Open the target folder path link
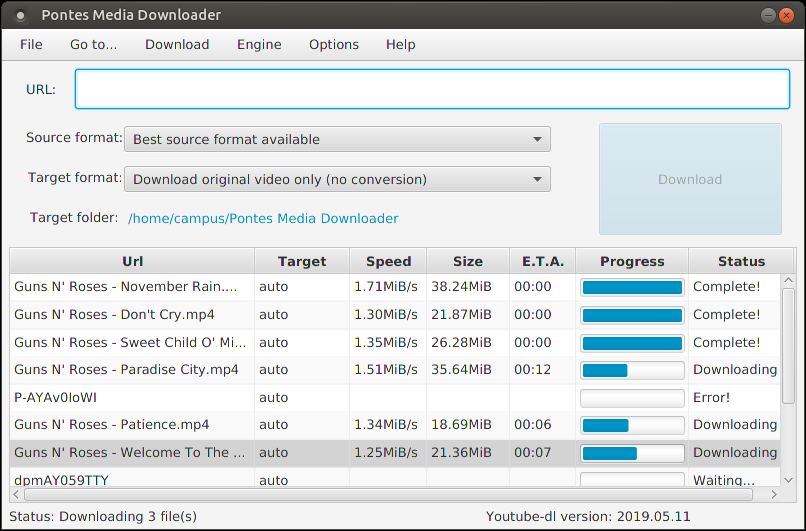Viewport: 806px width, 531px height. (x=263, y=218)
